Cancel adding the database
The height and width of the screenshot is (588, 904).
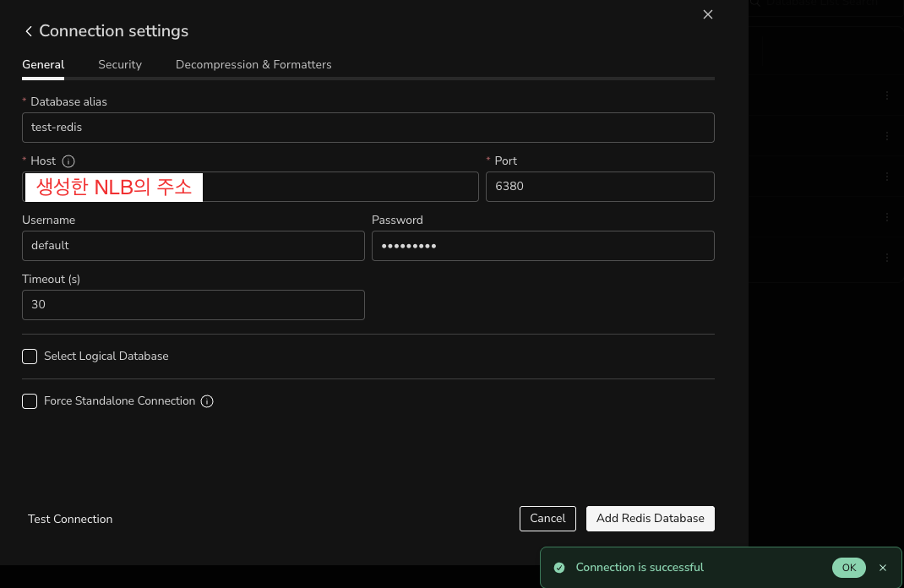click(x=547, y=519)
